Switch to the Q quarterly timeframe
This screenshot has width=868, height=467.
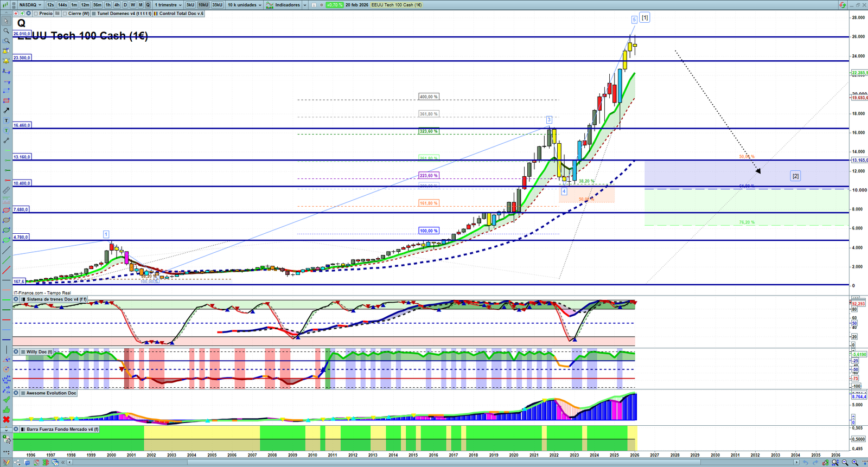pos(148,5)
